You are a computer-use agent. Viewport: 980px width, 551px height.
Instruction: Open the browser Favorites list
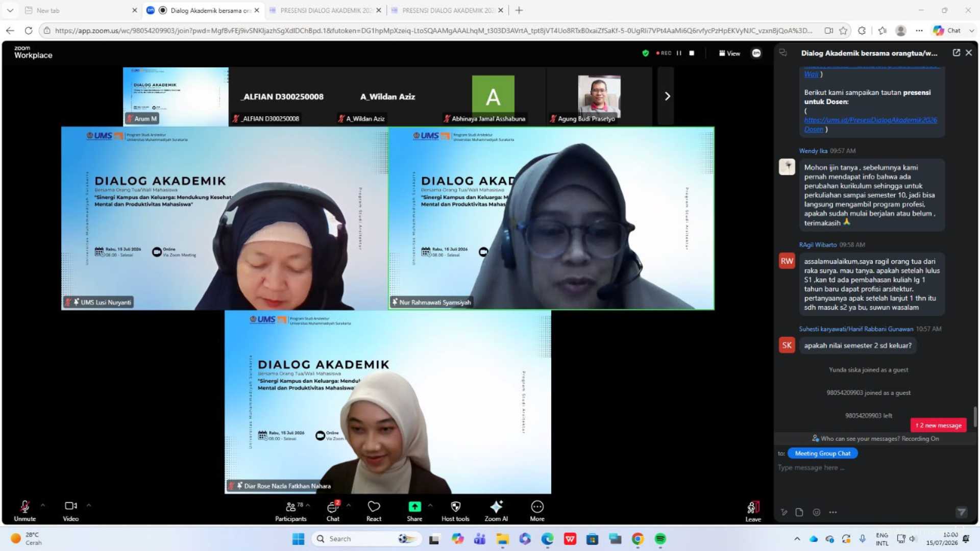(x=883, y=31)
